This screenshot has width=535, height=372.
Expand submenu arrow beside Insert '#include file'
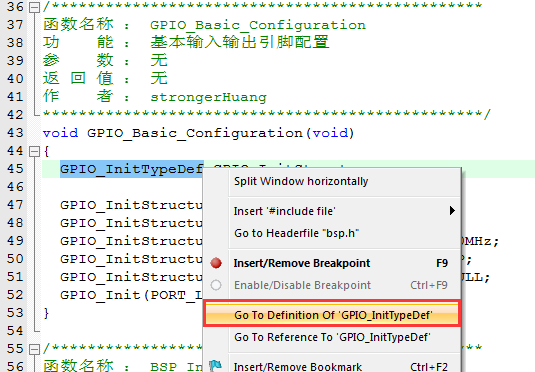click(x=452, y=211)
